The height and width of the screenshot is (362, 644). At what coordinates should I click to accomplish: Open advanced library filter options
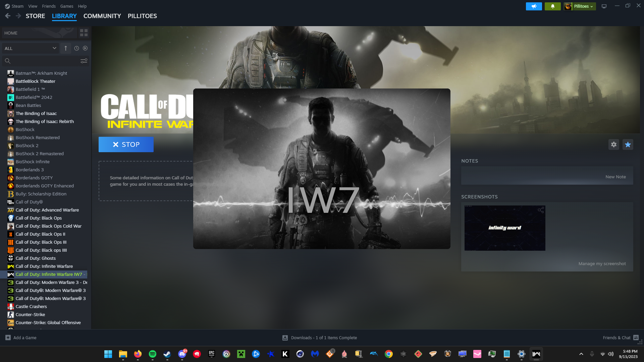click(84, 61)
